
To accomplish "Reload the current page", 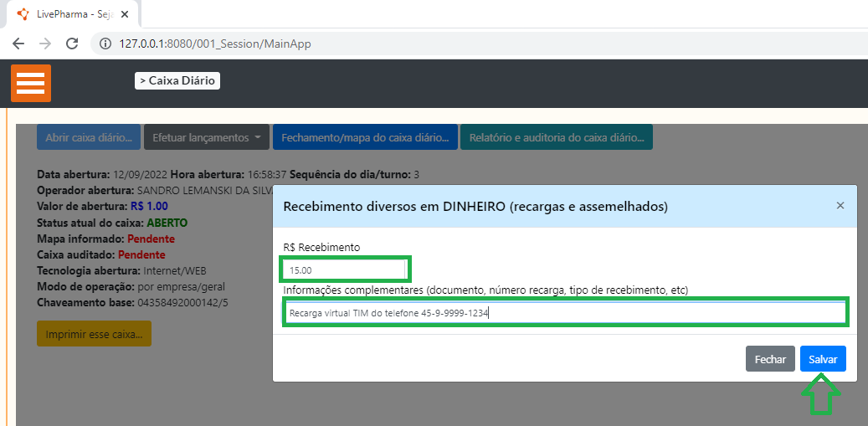I will (x=72, y=44).
